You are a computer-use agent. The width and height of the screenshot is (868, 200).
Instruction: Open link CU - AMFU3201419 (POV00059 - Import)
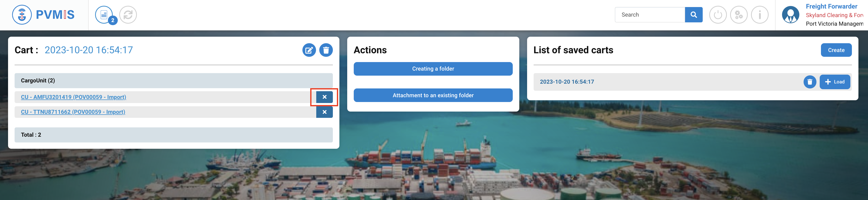(73, 97)
